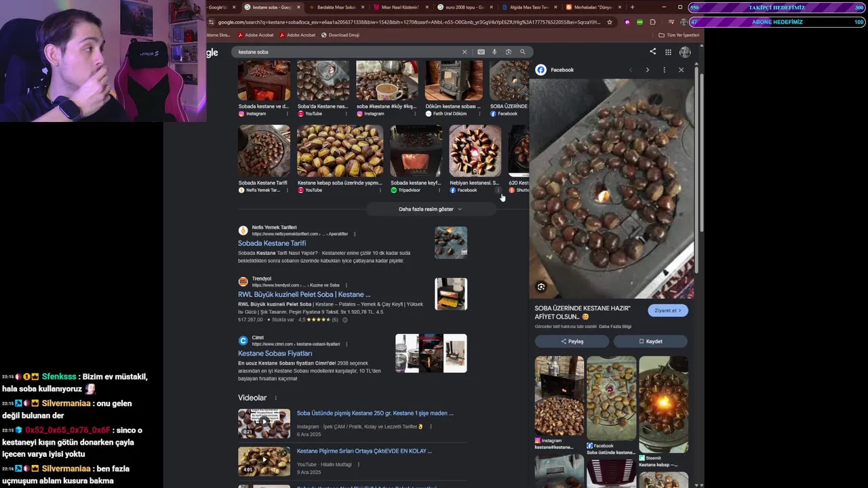
Task: Open 'Kestane Pişirme Sırları' video link
Action: 364,451
